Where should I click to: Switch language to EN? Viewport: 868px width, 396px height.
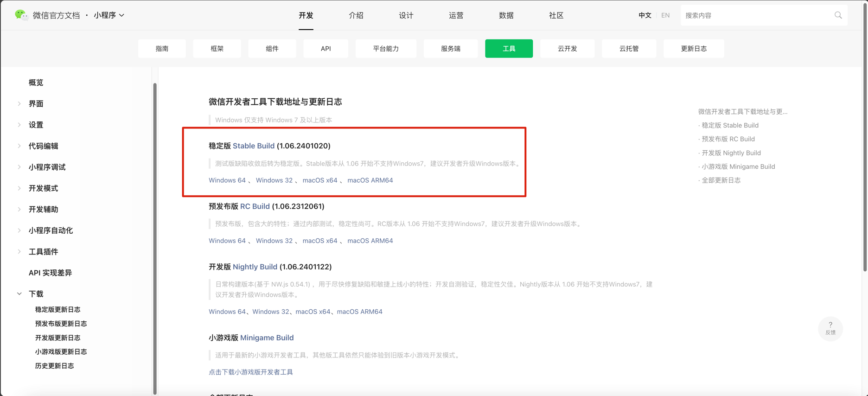click(665, 15)
